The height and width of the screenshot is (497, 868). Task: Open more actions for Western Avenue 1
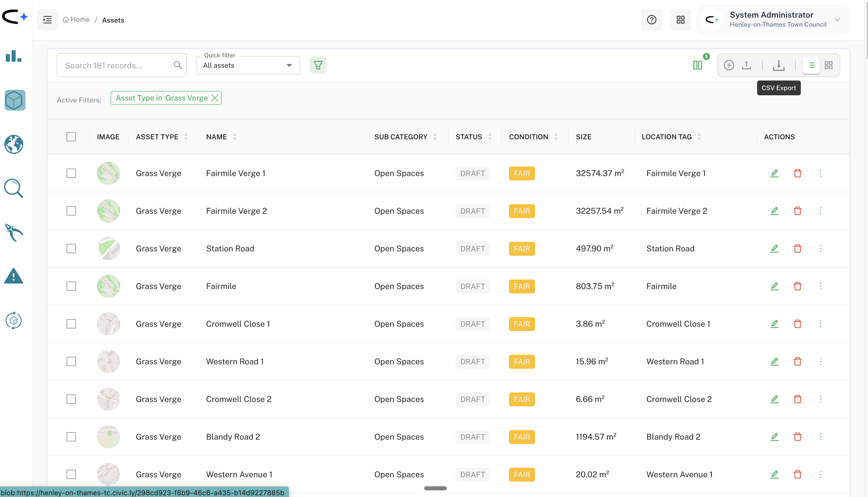click(821, 474)
